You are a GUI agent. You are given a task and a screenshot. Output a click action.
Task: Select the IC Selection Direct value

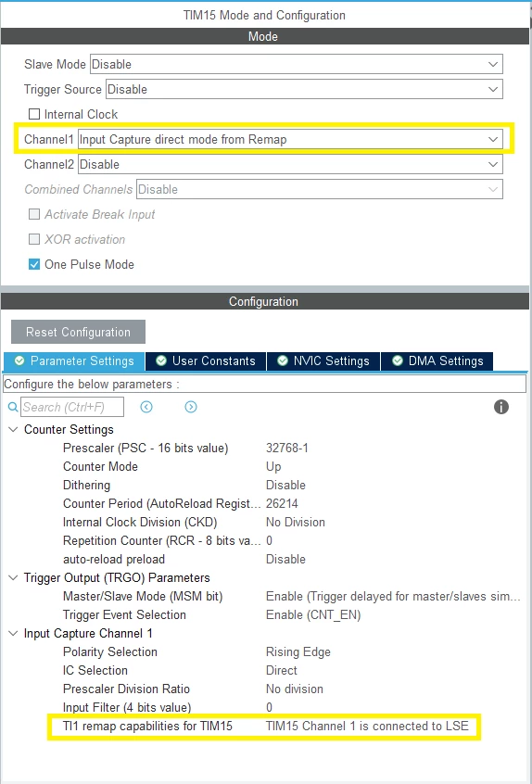click(x=282, y=670)
